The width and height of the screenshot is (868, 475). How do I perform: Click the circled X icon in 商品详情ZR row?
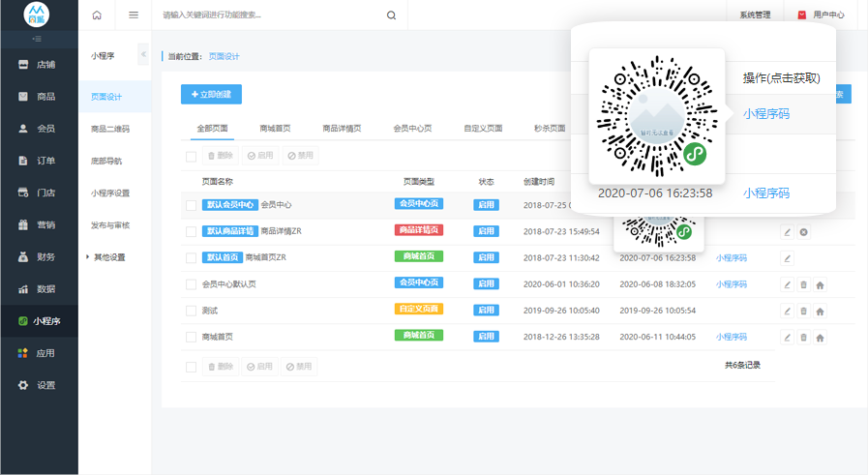804,232
